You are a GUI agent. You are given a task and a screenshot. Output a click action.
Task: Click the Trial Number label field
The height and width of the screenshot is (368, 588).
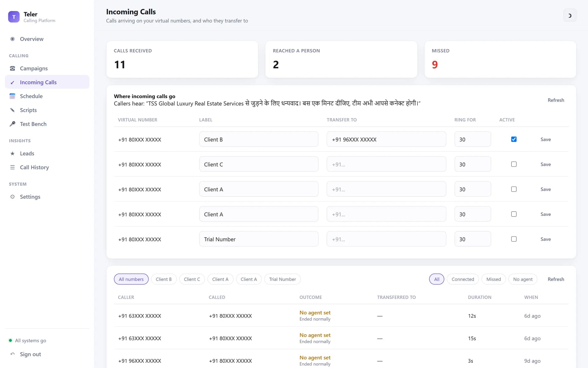tap(259, 239)
